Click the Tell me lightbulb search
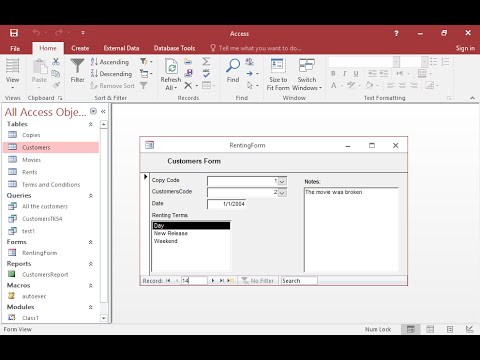This screenshot has width=480, height=360. [x=256, y=48]
